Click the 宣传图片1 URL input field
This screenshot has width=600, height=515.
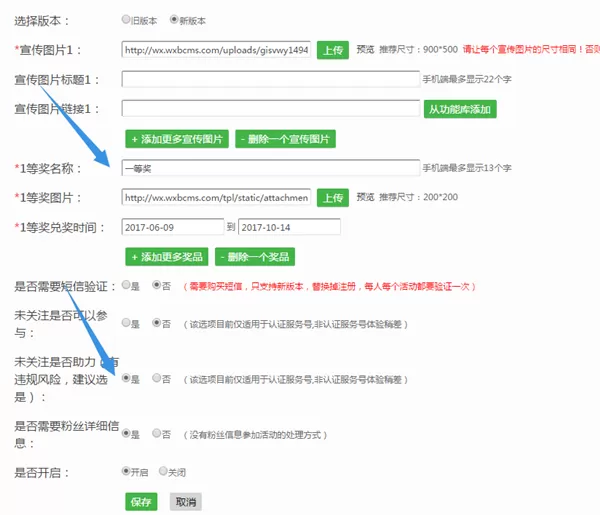click(216, 50)
